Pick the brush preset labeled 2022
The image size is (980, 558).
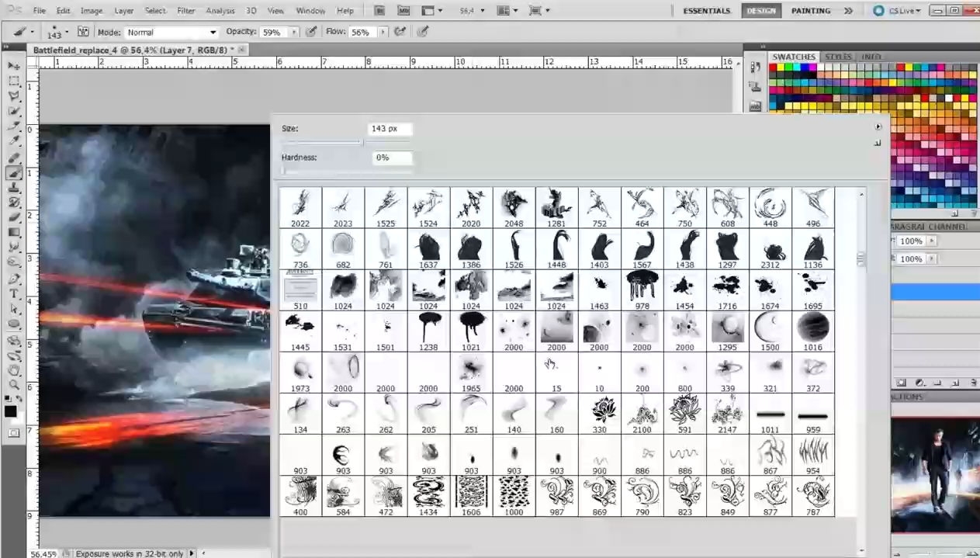coord(300,208)
